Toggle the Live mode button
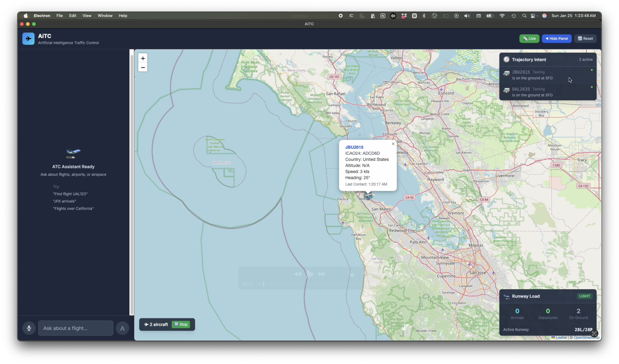This screenshot has width=619, height=364. pos(529,39)
